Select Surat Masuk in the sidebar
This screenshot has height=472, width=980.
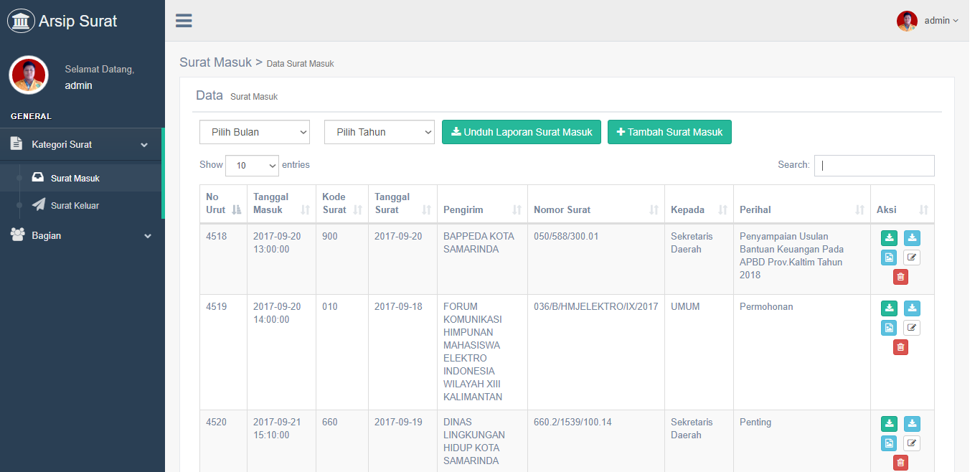(75, 179)
